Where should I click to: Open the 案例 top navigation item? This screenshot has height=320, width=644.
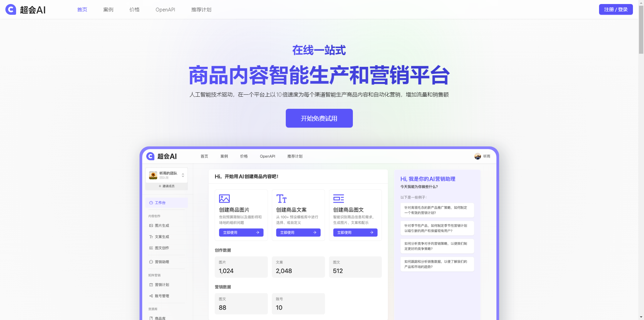click(108, 10)
